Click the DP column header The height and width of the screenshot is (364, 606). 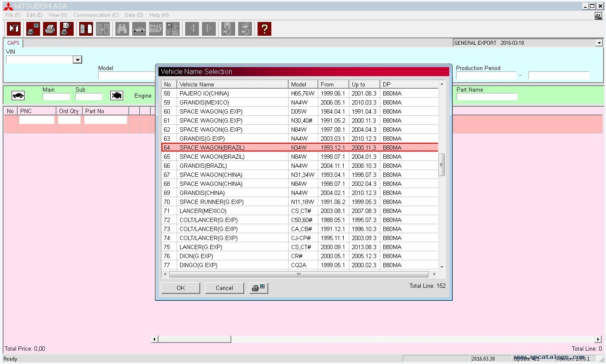pyautogui.click(x=409, y=84)
